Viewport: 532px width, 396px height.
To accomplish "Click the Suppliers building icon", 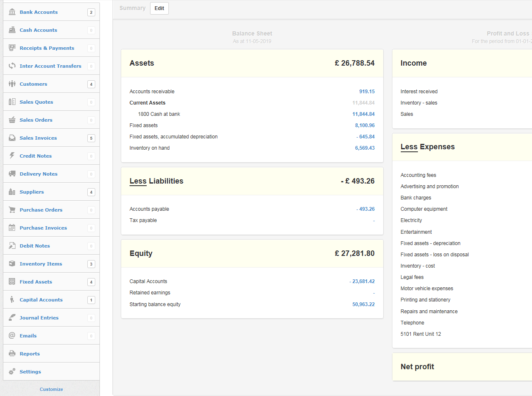I will pyautogui.click(x=12, y=192).
